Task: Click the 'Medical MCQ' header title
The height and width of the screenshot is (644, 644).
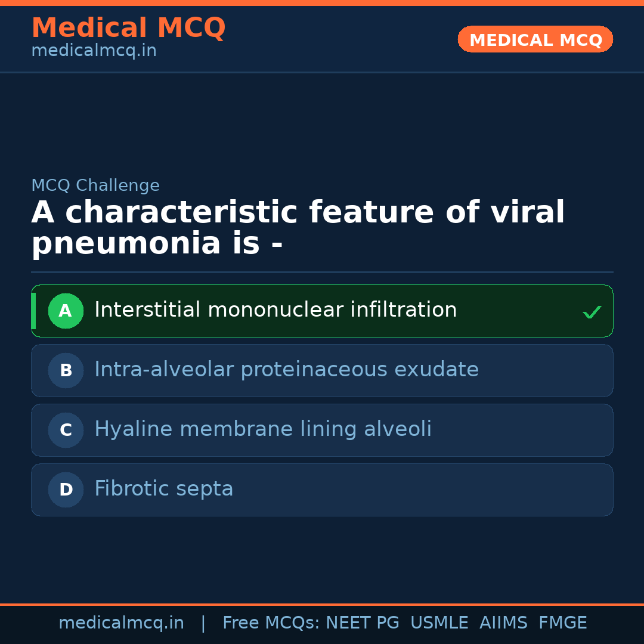Action: point(128,28)
